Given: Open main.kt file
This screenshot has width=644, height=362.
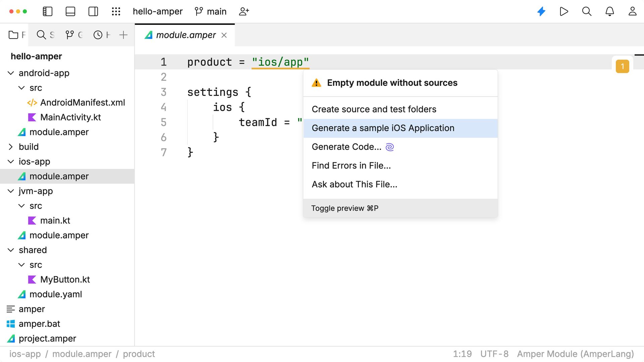Looking at the screenshot, I should tap(55, 221).
